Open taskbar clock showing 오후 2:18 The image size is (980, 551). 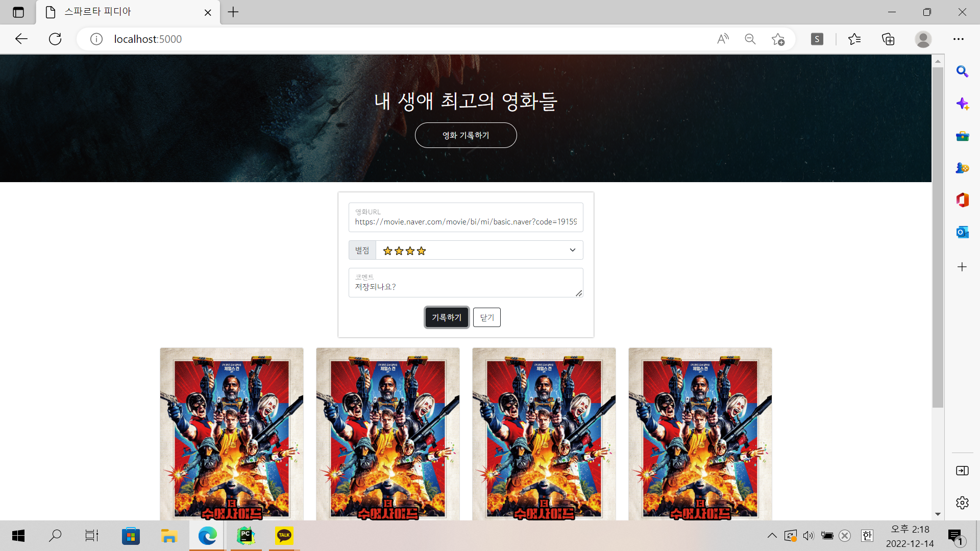[910, 536]
